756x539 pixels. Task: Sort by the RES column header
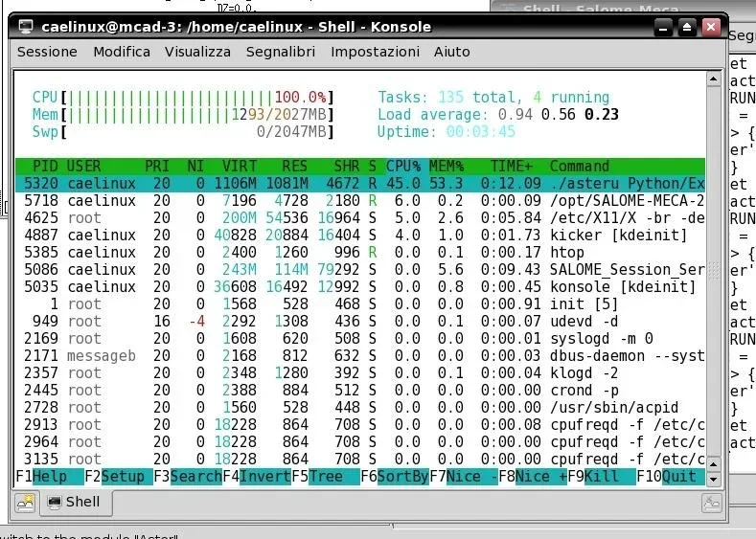pos(294,167)
